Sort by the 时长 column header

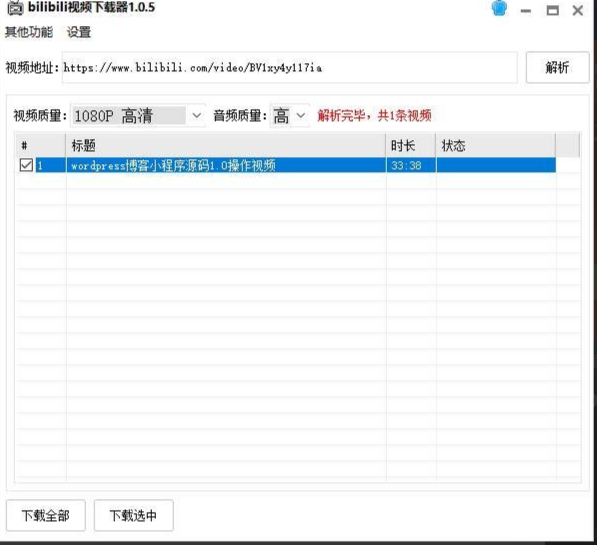click(411, 145)
